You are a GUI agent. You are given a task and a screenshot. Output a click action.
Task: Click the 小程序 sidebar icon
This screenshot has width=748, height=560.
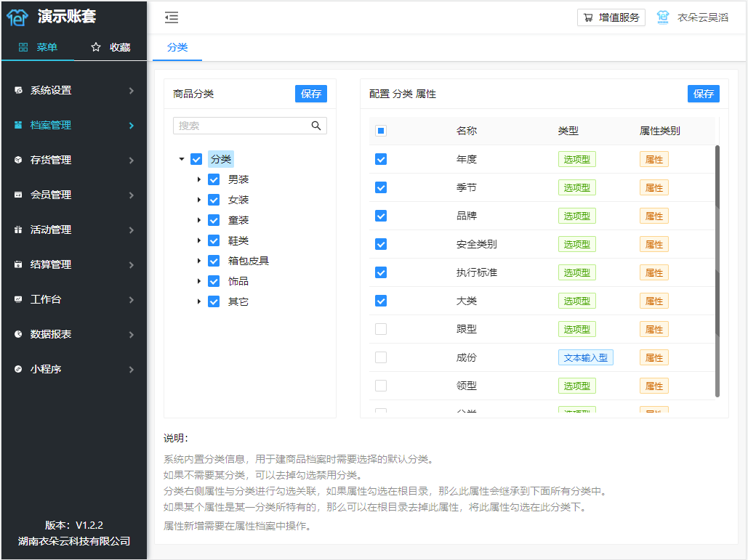(18, 368)
